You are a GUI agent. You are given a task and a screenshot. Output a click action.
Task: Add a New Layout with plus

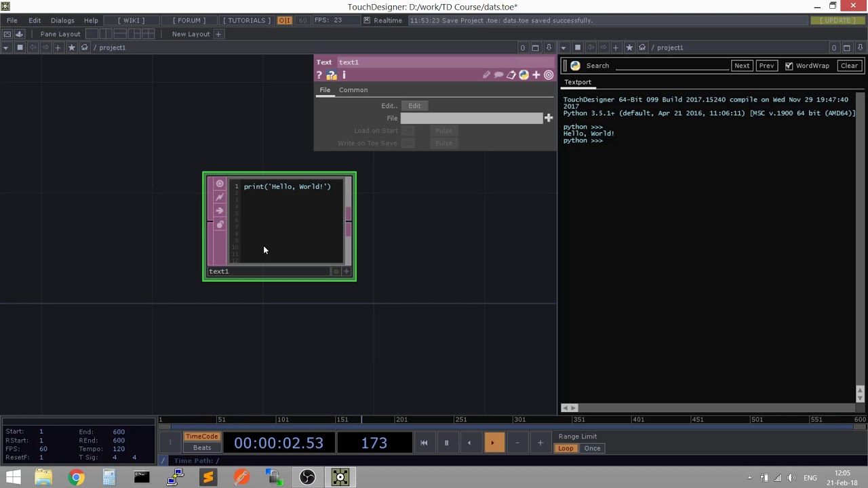coord(218,34)
